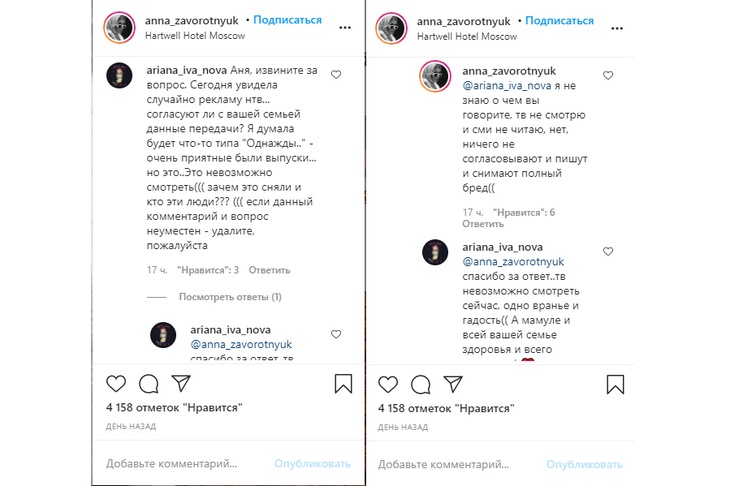Open comments using left post bubble icon
The width and height of the screenshot is (730, 486).
149,384
